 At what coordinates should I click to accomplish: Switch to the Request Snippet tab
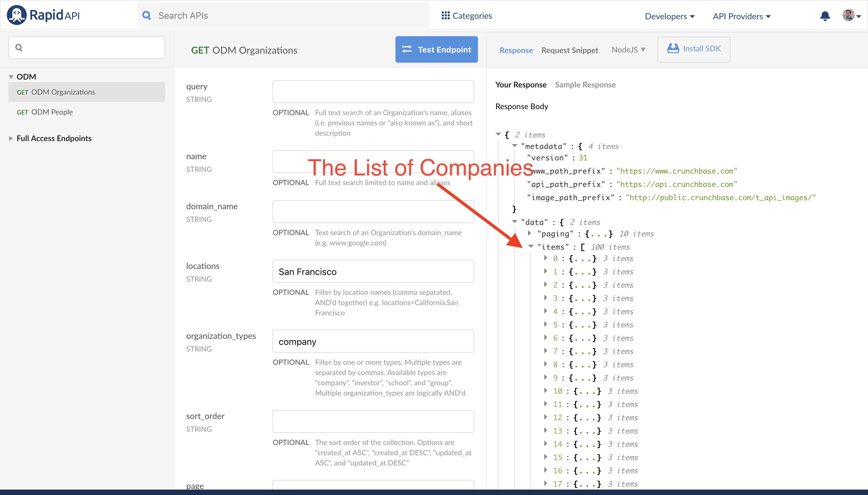(x=570, y=50)
